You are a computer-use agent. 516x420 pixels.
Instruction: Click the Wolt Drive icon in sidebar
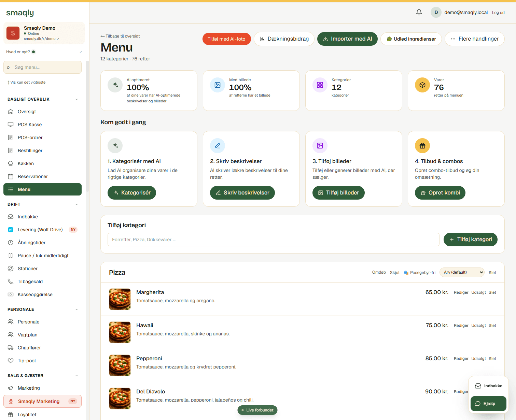11,230
